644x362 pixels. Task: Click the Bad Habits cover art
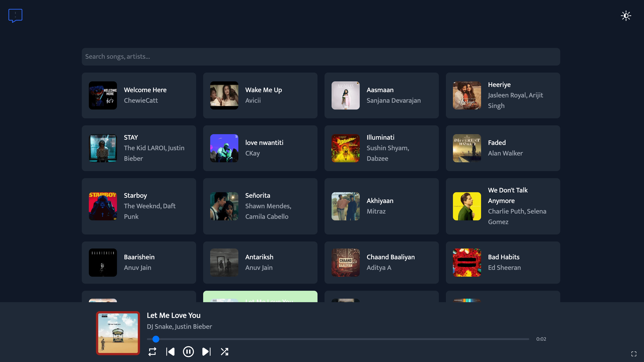pyautogui.click(x=467, y=262)
